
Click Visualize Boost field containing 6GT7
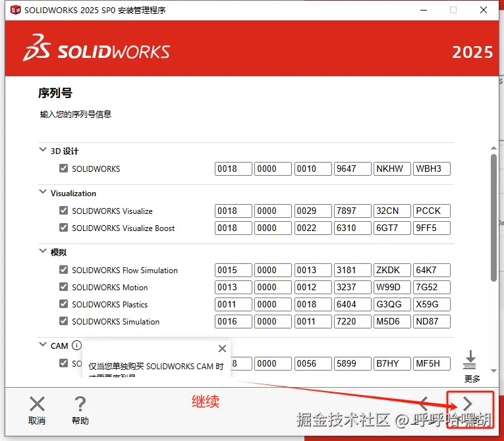(x=392, y=228)
